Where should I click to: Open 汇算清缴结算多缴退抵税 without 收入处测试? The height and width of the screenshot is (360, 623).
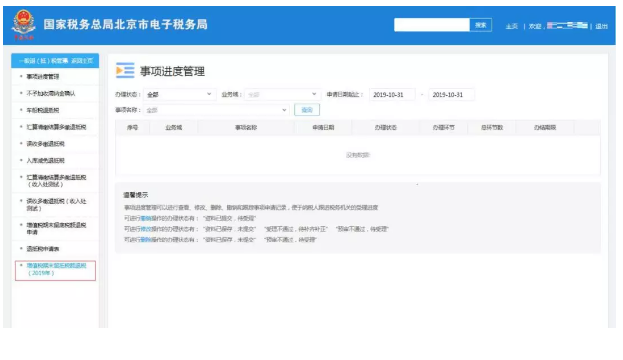point(56,127)
